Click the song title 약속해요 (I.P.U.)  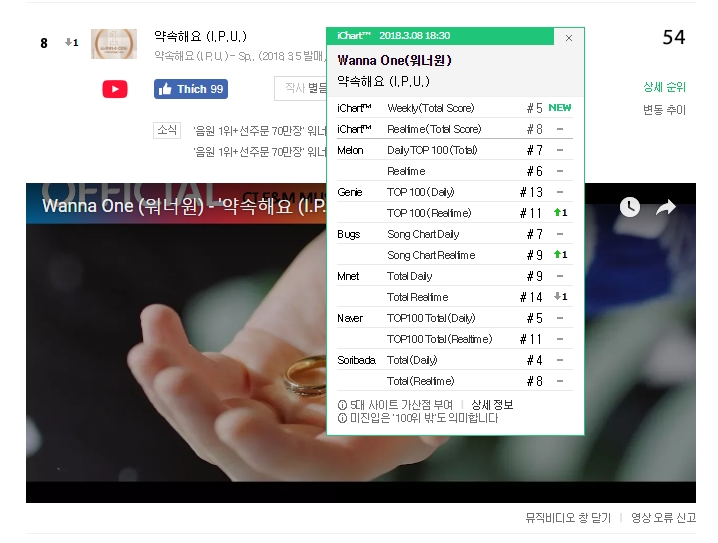click(200, 36)
